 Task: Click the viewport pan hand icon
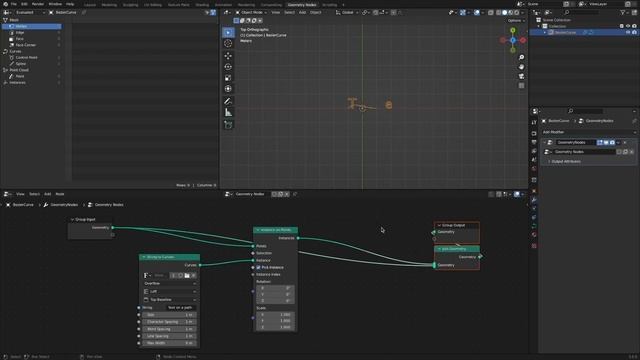[x=521, y=67]
